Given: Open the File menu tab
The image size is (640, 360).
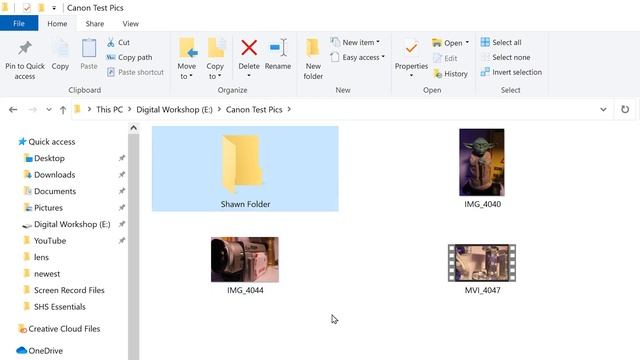Looking at the screenshot, I should (19, 24).
